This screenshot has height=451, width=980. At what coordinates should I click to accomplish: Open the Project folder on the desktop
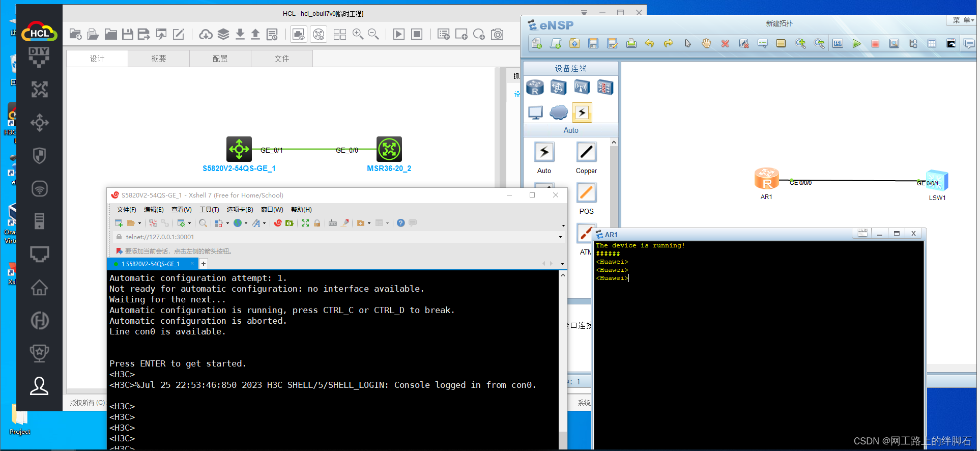tap(20, 420)
